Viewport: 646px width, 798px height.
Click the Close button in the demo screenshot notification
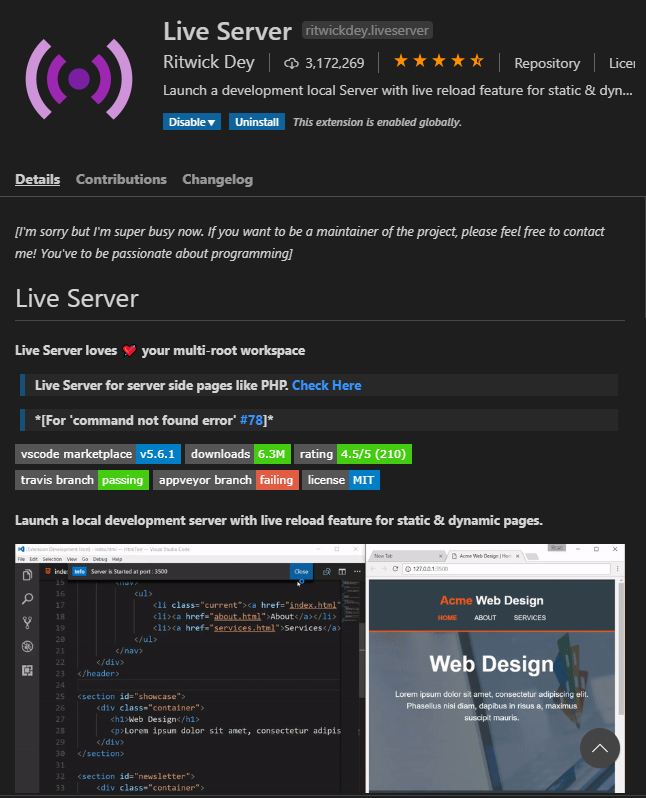[x=301, y=572]
